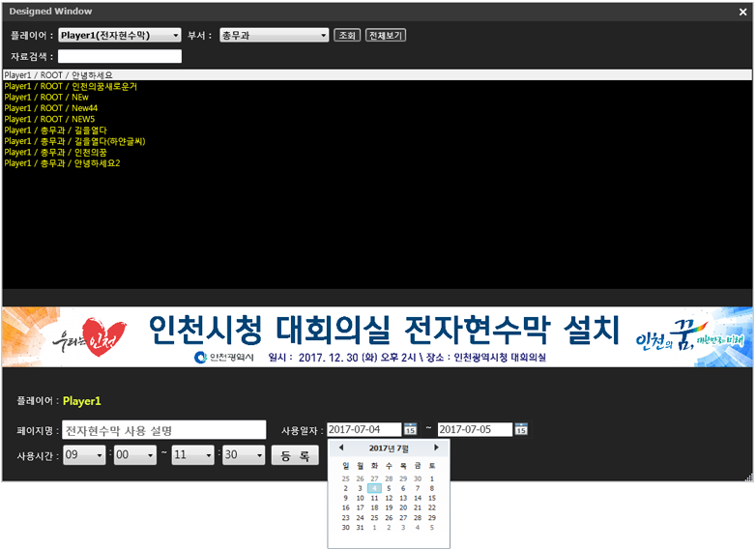This screenshot has width=756, height=550.
Task: Select day 18 in the calendar
Action: [374, 507]
